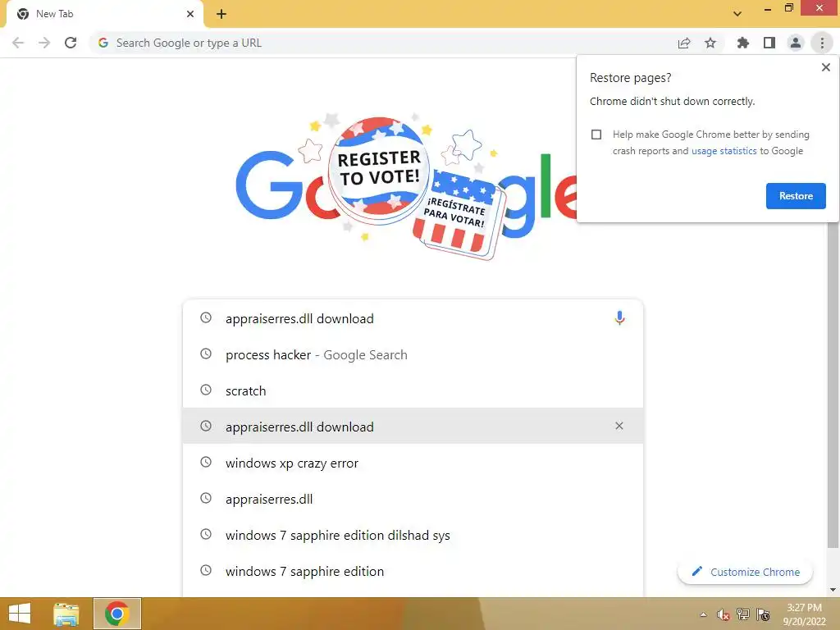Click the page vertical scrollbar
This screenshot has width=840, height=630.
coord(832,386)
